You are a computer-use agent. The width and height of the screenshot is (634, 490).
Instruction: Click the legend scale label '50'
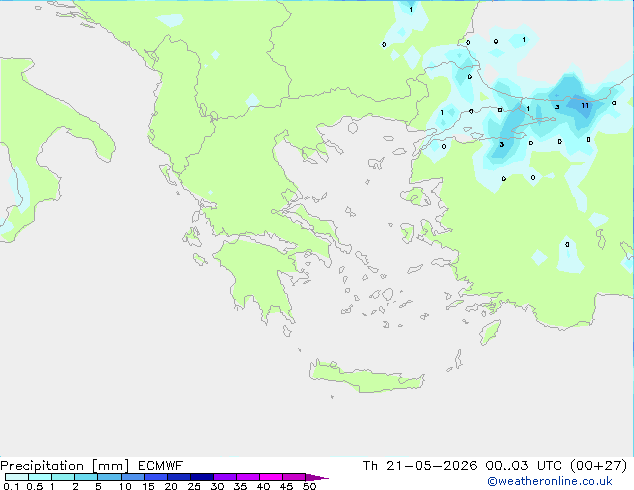(310, 486)
